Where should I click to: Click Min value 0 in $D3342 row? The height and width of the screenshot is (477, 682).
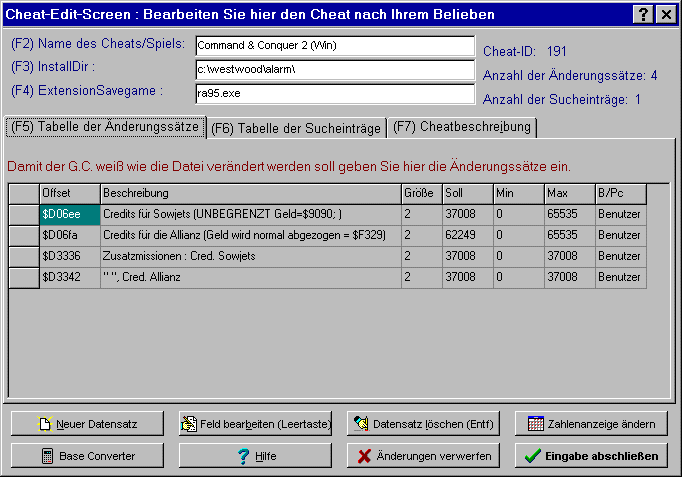519,277
